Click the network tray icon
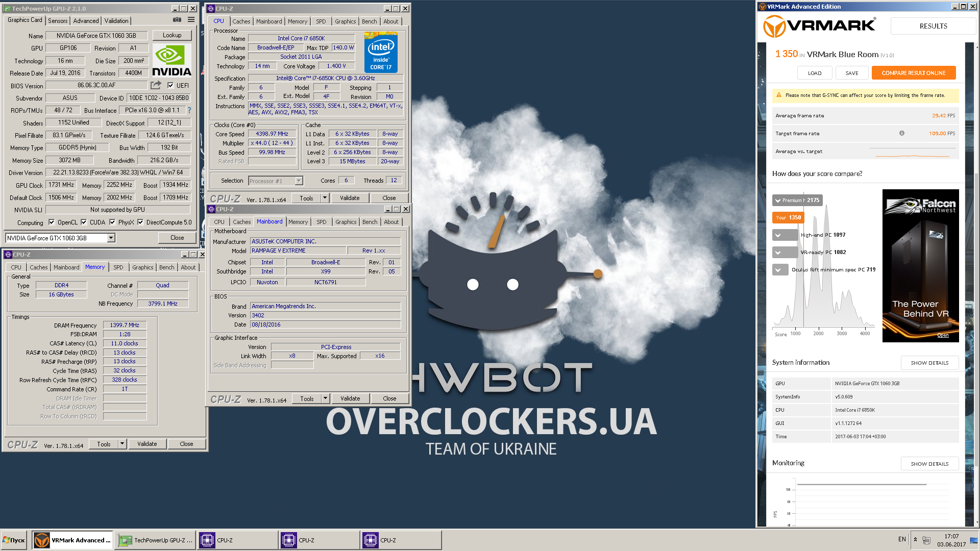The image size is (980, 551). point(926,540)
